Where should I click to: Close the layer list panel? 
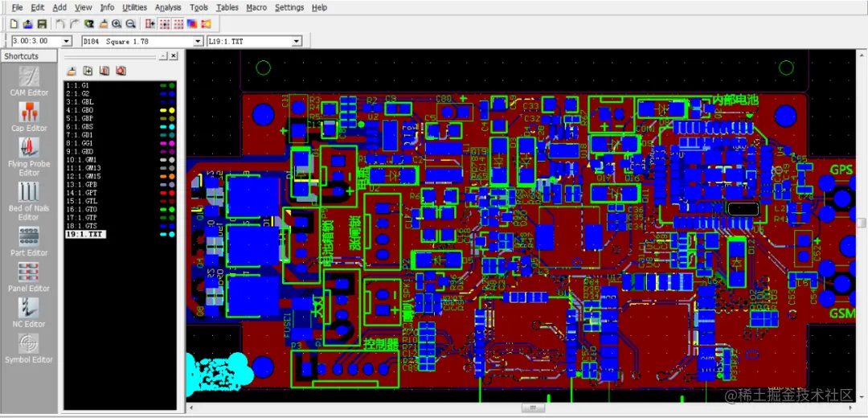point(174,56)
